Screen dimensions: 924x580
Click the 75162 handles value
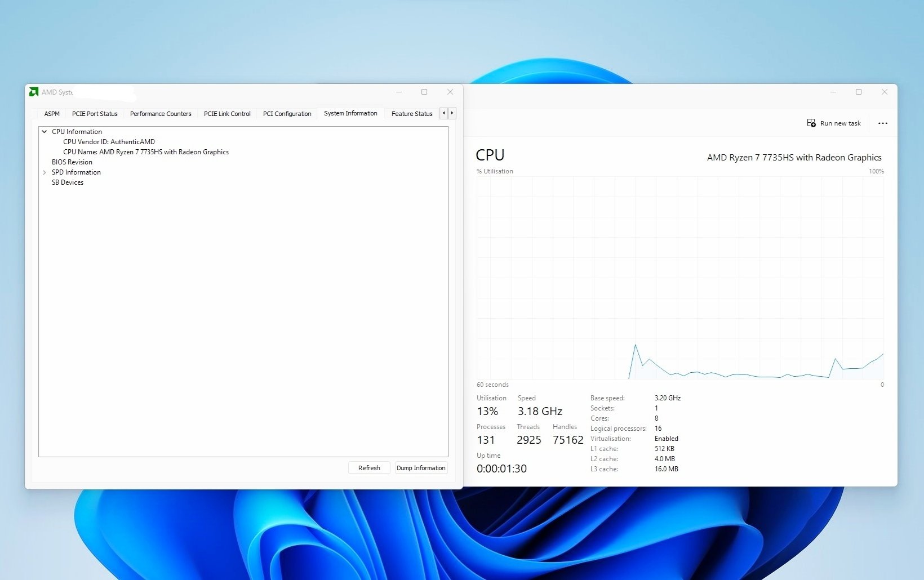coord(568,440)
